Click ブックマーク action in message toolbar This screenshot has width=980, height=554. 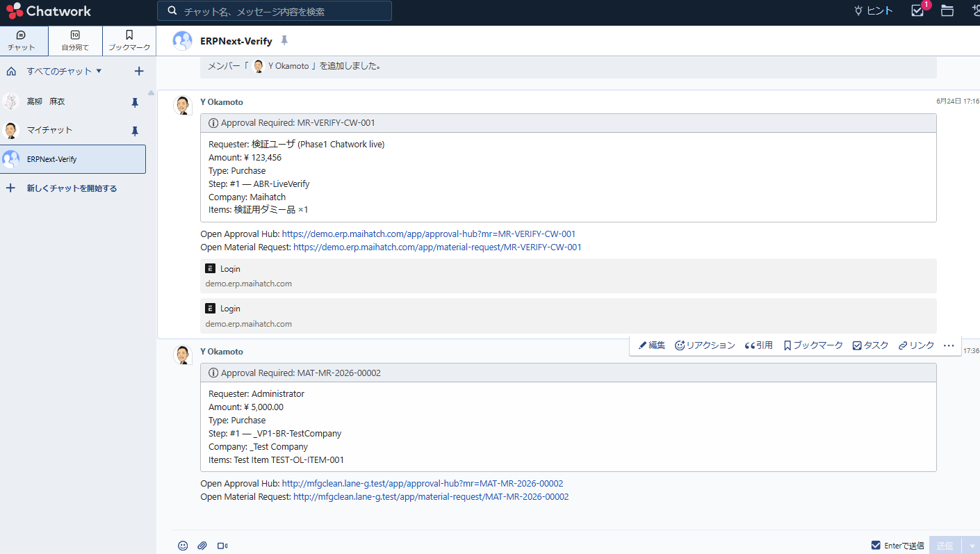(x=813, y=345)
